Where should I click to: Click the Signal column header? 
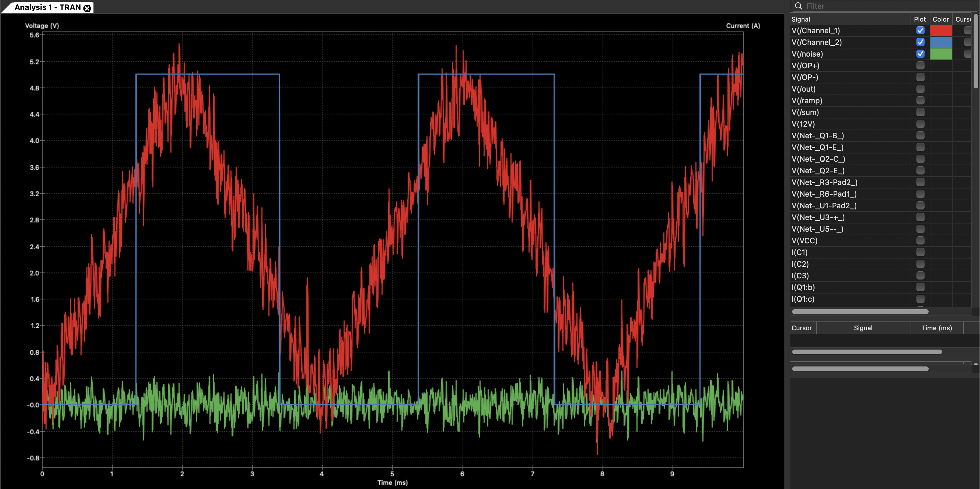click(x=800, y=19)
